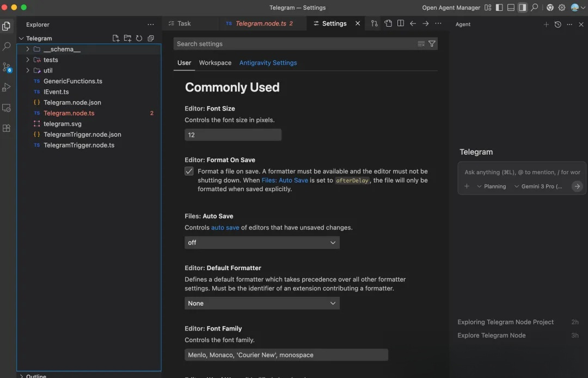Collapse all folders in Explorer

click(151, 38)
